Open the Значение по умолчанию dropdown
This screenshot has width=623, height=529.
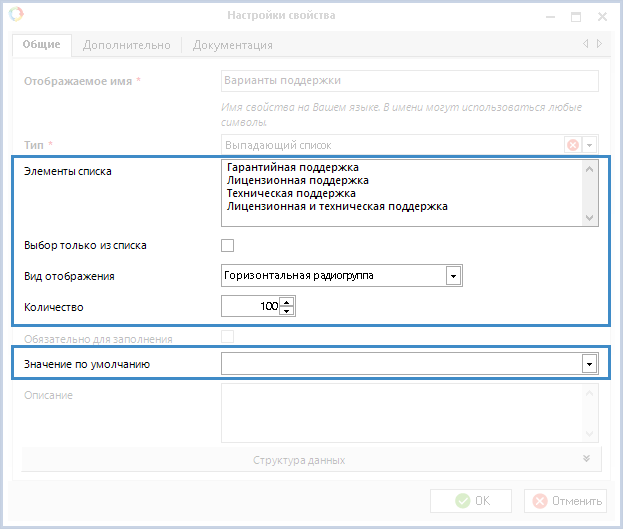tap(589, 365)
